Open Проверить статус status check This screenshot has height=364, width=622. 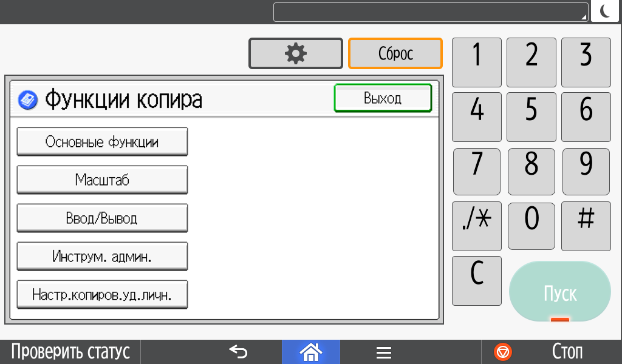[70, 352]
